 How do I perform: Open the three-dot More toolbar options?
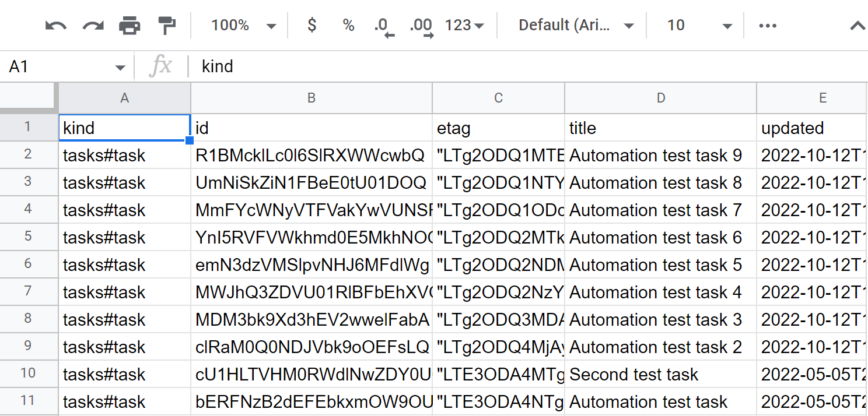pos(768,26)
